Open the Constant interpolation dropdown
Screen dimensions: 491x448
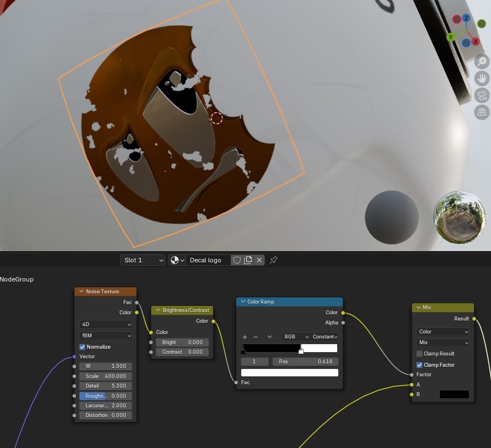324,337
